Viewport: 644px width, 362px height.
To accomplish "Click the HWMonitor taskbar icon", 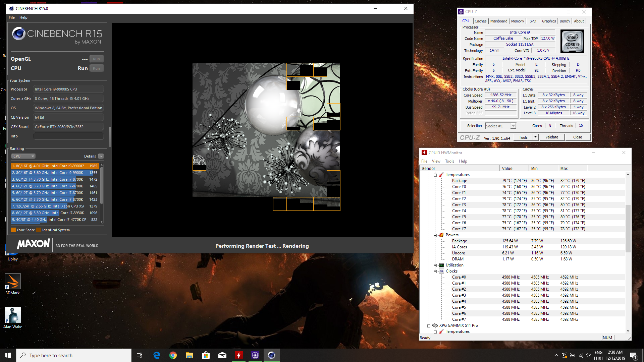I will click(238, 355).
